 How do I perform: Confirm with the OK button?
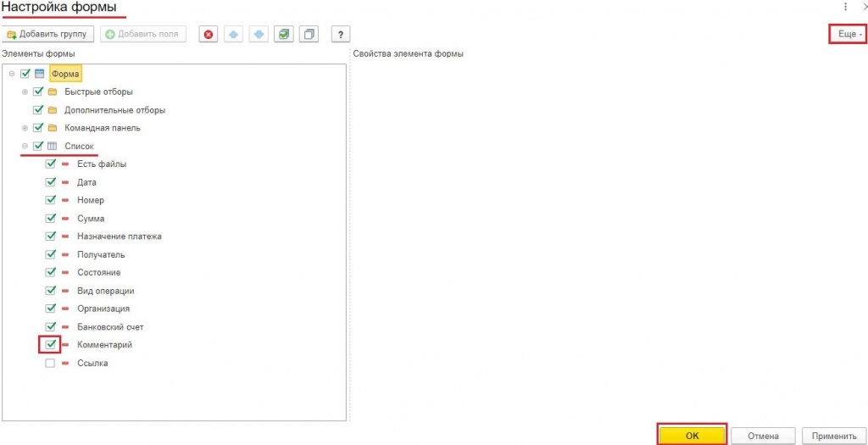[692, 436]
